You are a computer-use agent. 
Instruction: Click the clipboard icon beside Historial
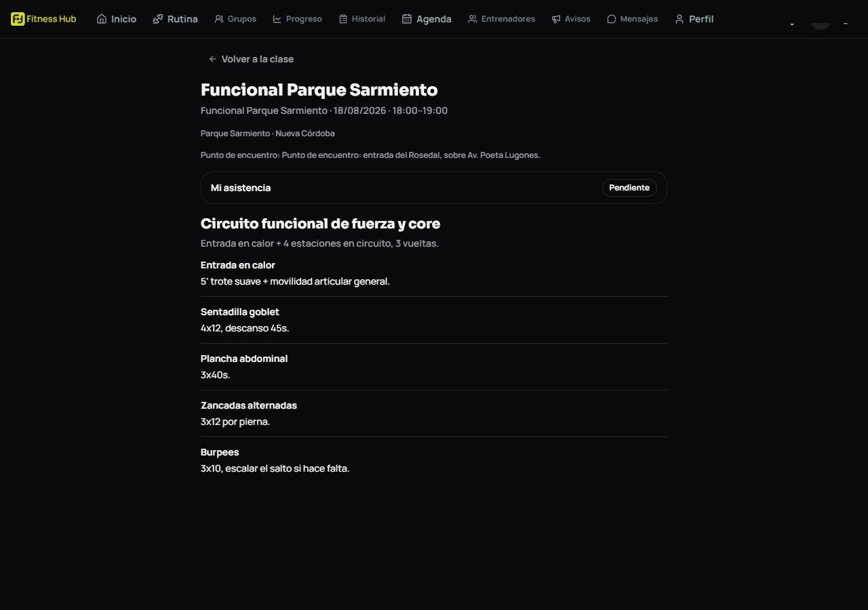click(343, 19)
